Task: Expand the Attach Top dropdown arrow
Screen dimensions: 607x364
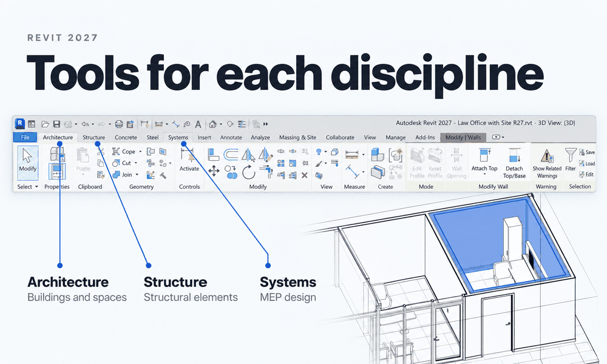Action: pos(484,175)
